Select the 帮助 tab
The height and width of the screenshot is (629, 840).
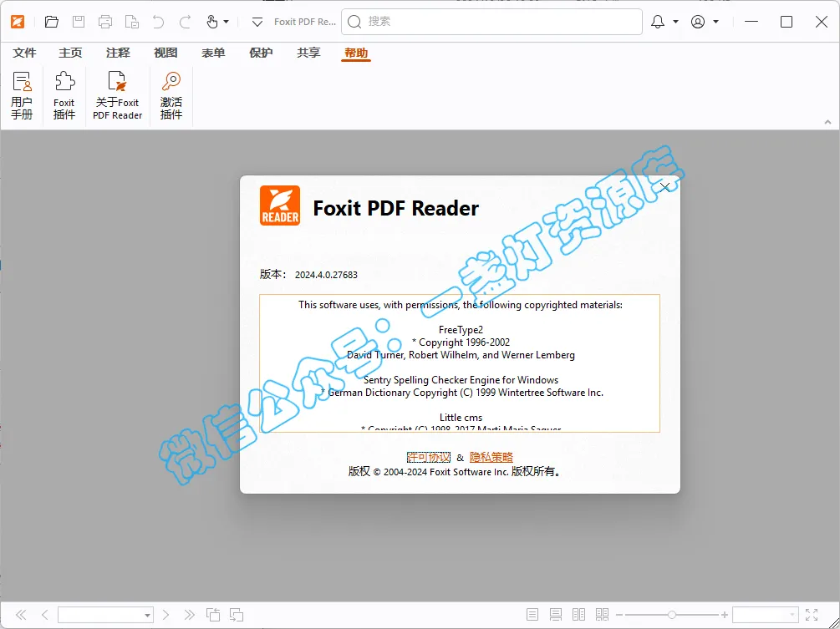point(356,53)
